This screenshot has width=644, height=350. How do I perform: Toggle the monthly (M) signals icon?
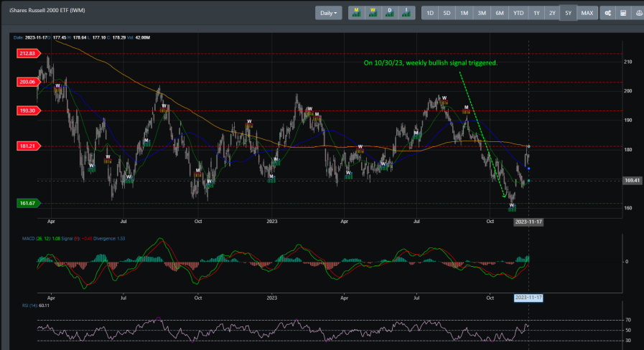point(357,13)
